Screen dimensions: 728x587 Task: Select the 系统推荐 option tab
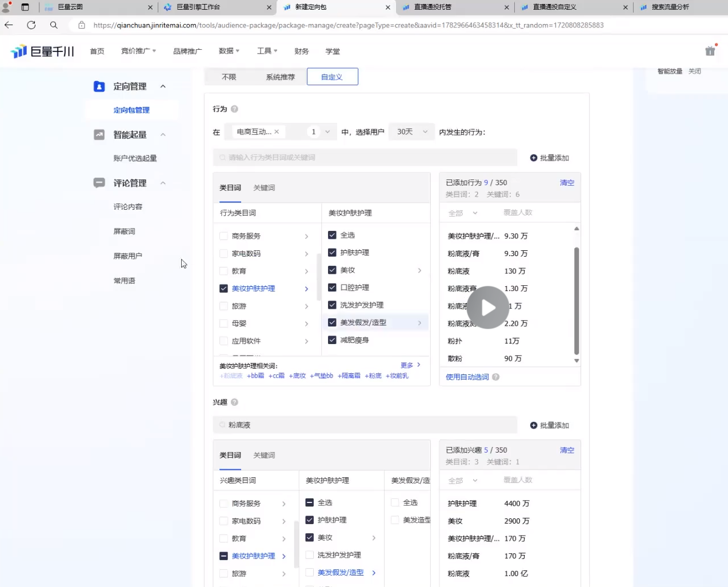coord(280,77)
